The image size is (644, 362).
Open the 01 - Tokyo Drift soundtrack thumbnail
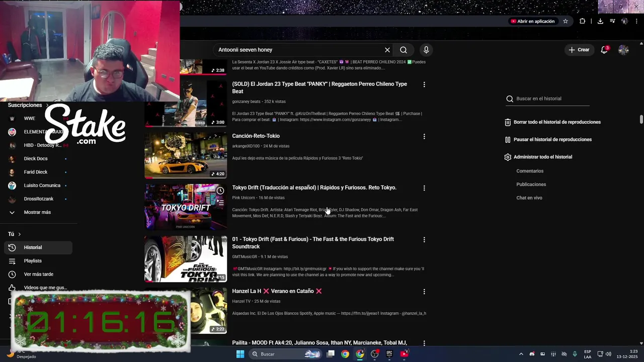186,259
